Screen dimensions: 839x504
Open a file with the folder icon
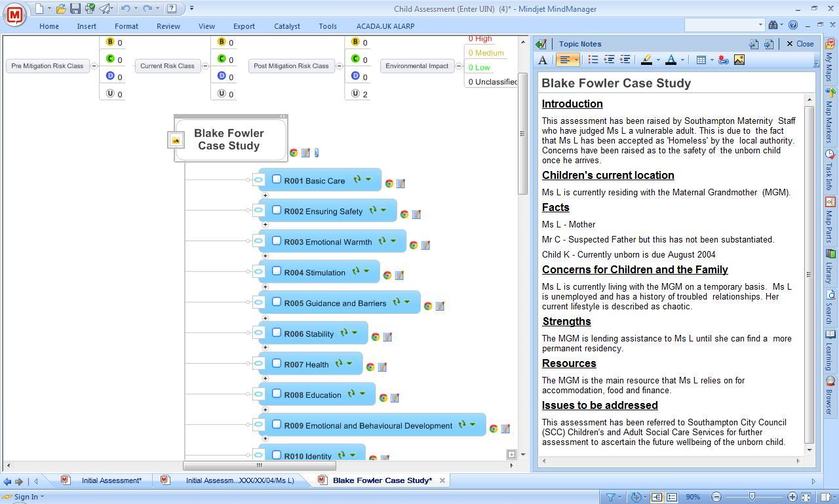(x=60, y=9)
